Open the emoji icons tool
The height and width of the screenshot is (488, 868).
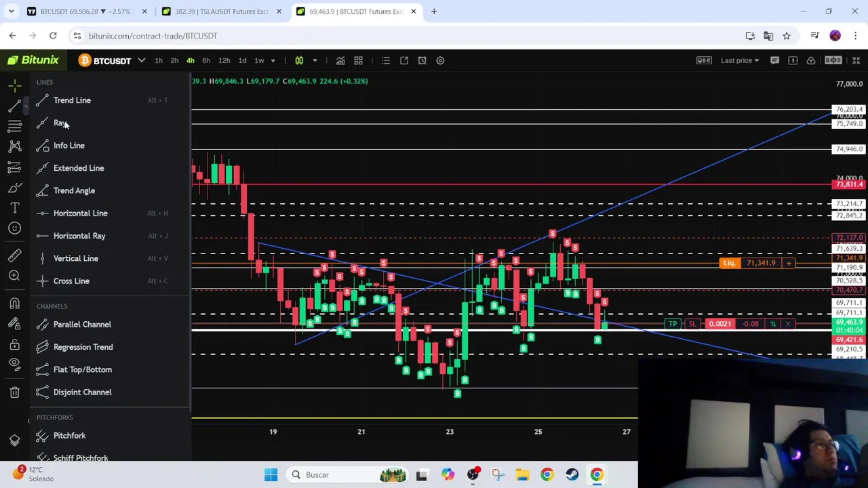(x=15, y=228)
